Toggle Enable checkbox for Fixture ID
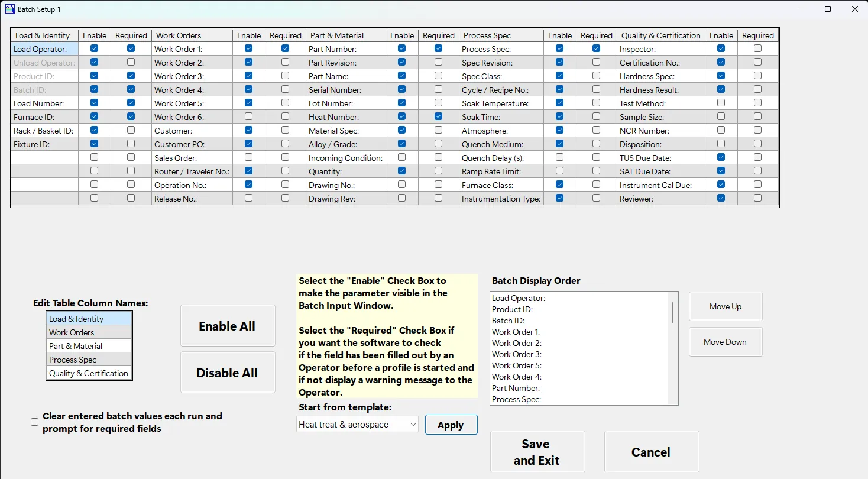 tap(95, 144)
